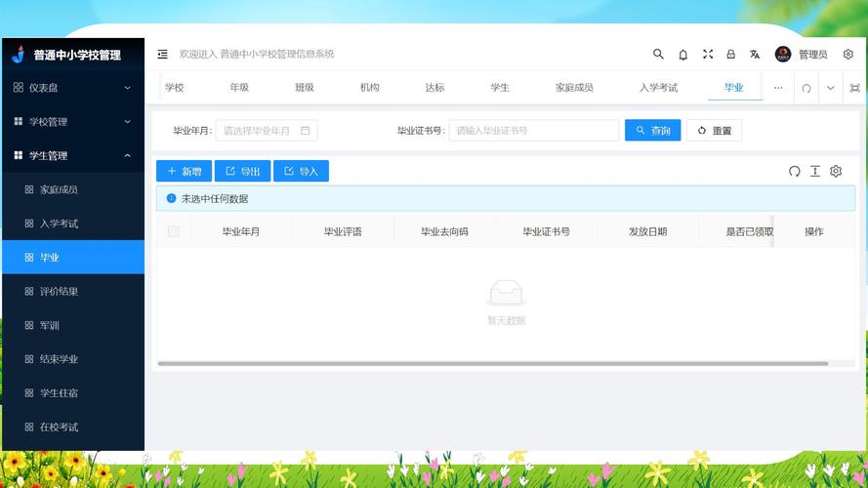The image size is (868, 488).
Task: Open 结束学业 in sidebar
Action: 73,359
